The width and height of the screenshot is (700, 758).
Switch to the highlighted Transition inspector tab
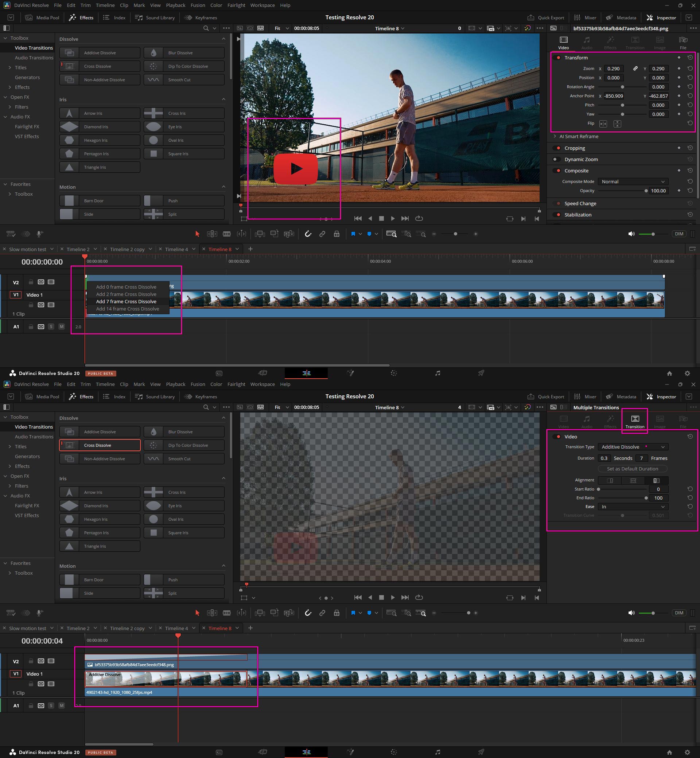coord(634,421)
